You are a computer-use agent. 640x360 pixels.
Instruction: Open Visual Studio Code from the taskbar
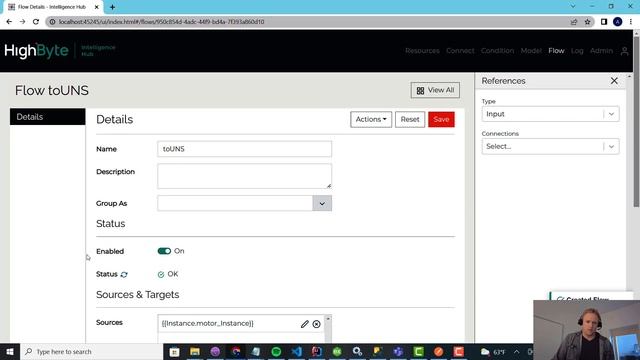pyautogui.click(x=297, y=351)
